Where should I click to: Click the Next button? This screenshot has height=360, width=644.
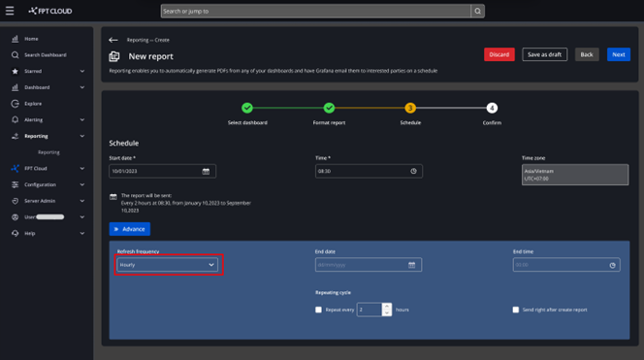coord(619,54)
